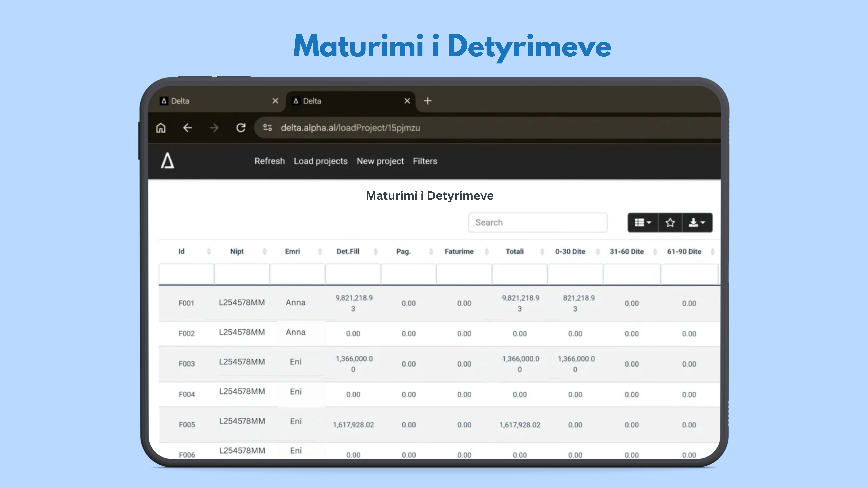Focus the 61-90 Dite filter box
This screenshot has height=488, width=868.
coord(689,274)
